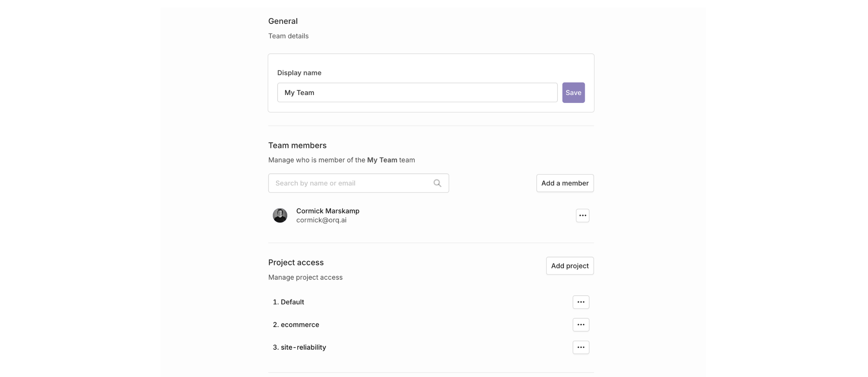Focus the Display name input field
868x377 pixels.
417,93
